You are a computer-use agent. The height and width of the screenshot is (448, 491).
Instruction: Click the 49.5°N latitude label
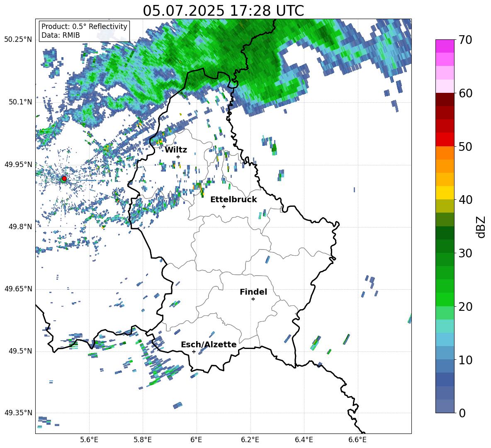[20, 351]
